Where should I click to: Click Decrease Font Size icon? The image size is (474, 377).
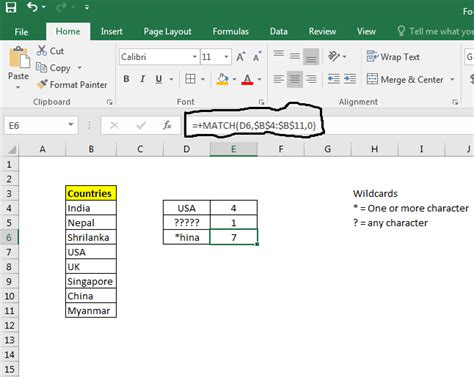(257, 57)
